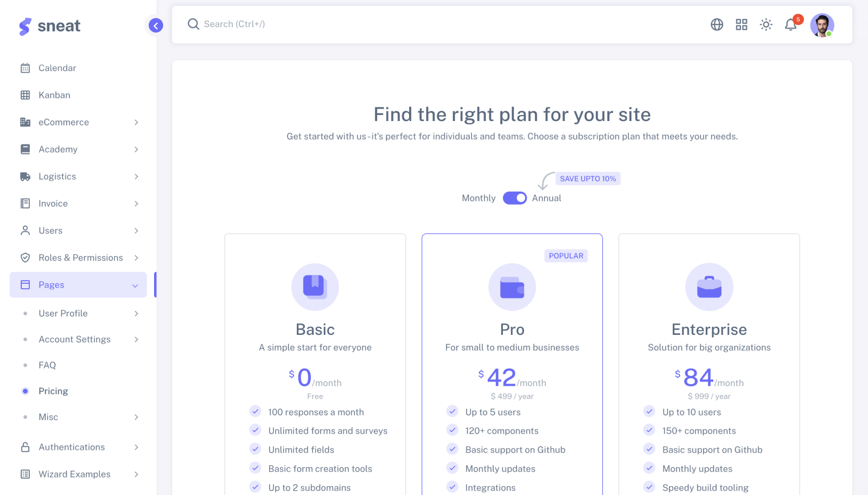Expand the Account Settings submenu
Viewport: 868px width, 495px height.
tap(74, 339)
